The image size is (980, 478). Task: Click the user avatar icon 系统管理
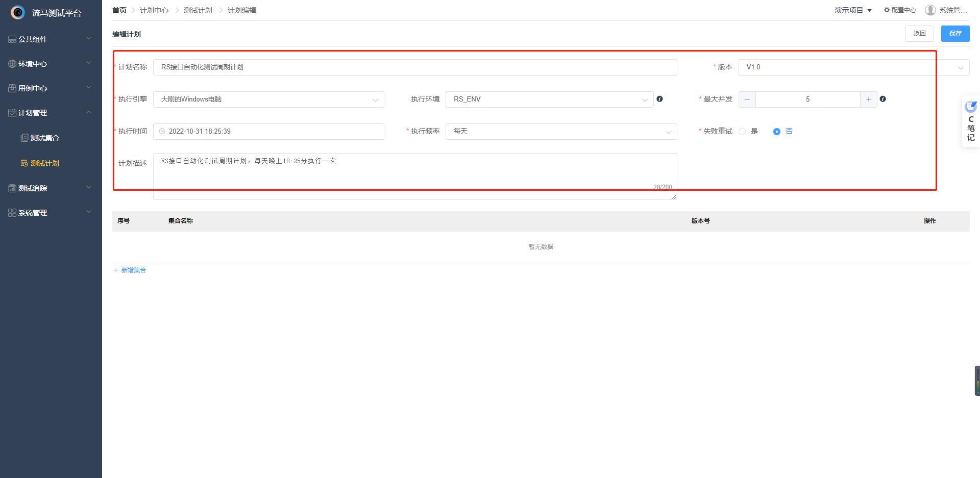tap(930, 10)
